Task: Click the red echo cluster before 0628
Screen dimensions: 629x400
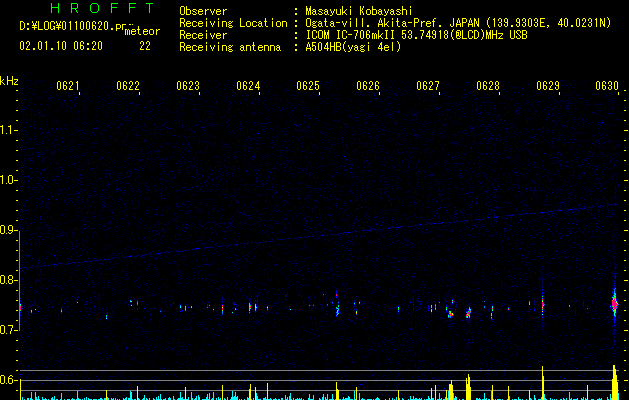Action: (468, 313)
